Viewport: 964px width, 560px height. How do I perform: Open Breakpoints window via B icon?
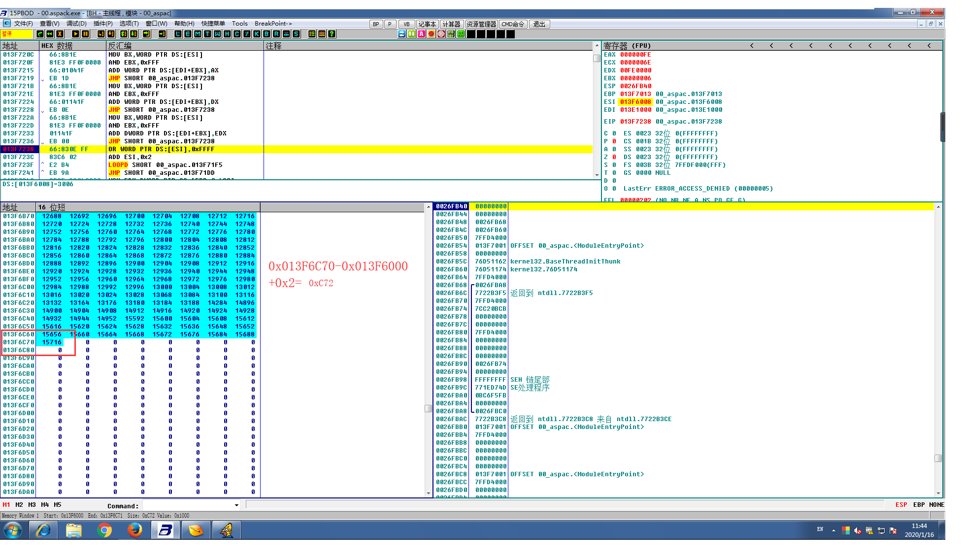click(266, 34)
